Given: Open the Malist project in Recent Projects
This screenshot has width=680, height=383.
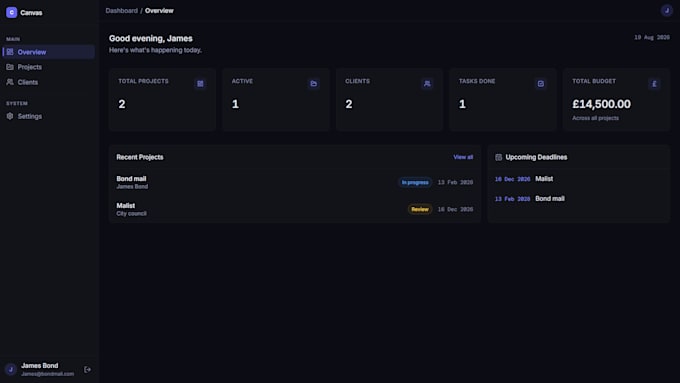Looking at the screenshot, I should 295,209.
